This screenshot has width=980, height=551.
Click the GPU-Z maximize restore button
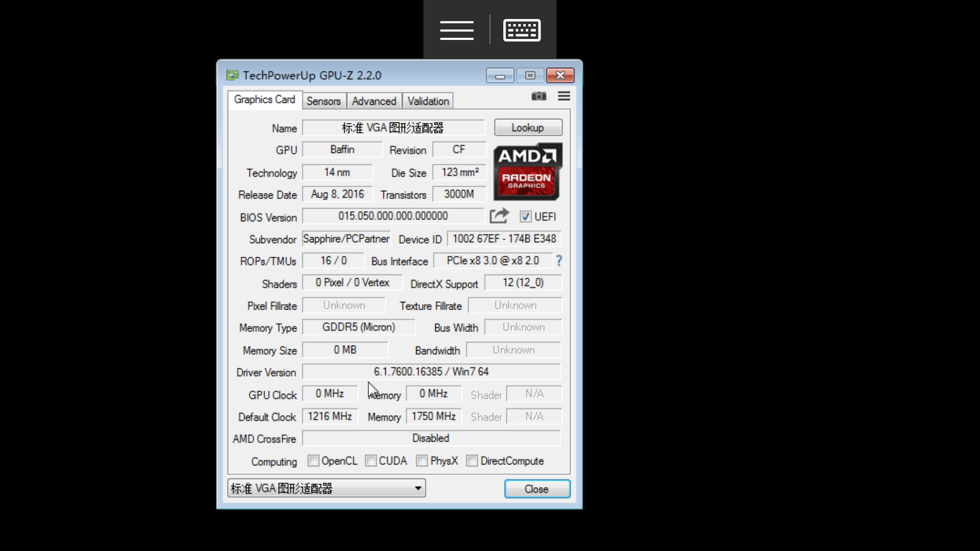[530, 75]
